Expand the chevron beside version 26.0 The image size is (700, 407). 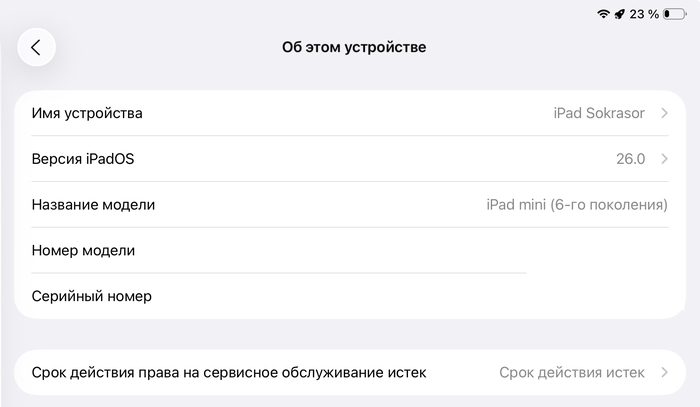664,159
